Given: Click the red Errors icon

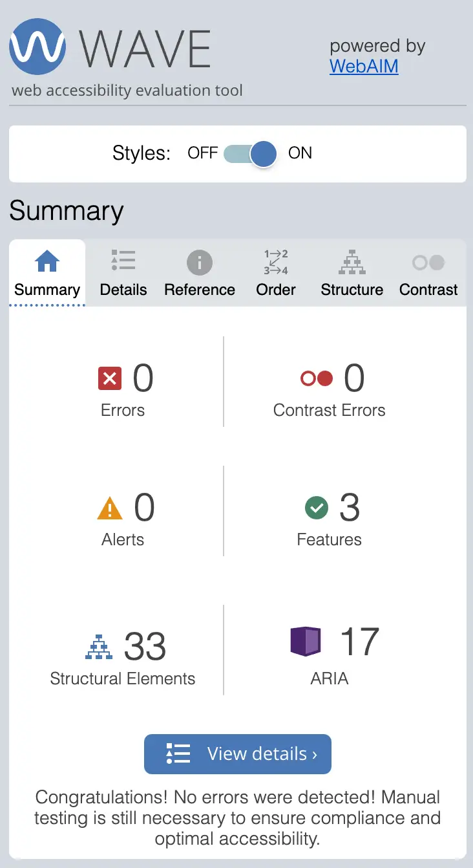Looking at the screenshot, I should [110, 378].
